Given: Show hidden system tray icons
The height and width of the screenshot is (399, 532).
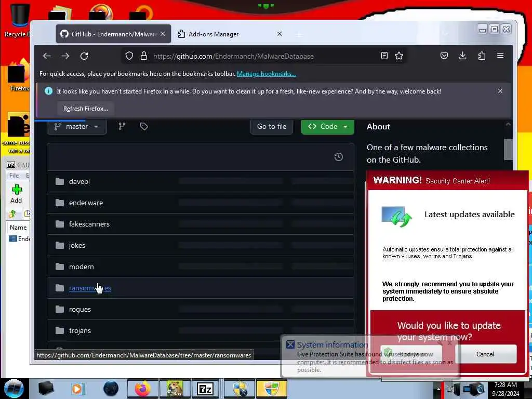Looking at the screenshot, I should coord(438,389).
